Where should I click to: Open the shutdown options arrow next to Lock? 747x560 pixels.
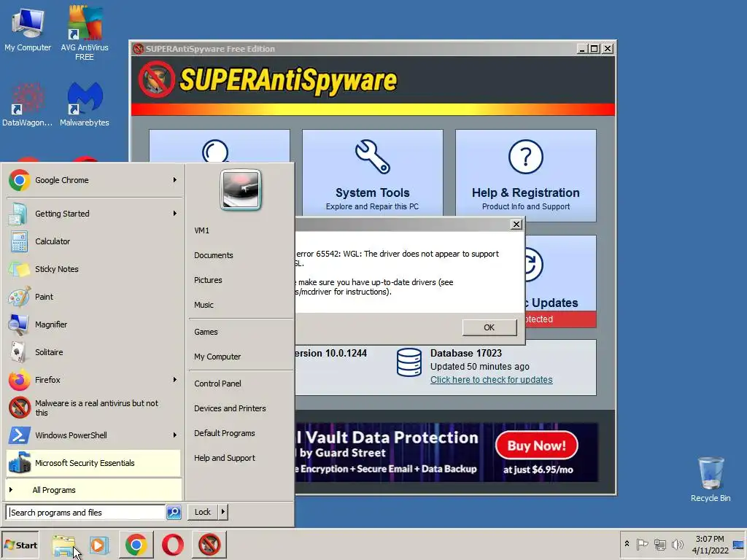[222, 512]
